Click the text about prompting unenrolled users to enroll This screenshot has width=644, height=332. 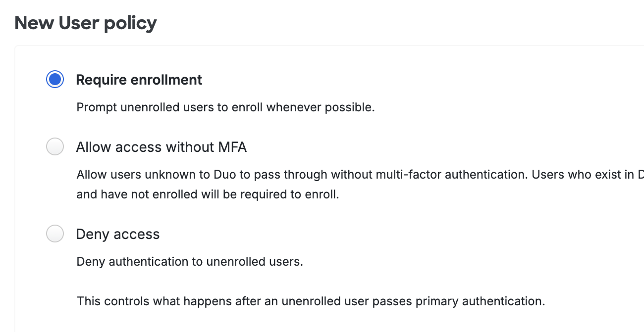point(225,107)
